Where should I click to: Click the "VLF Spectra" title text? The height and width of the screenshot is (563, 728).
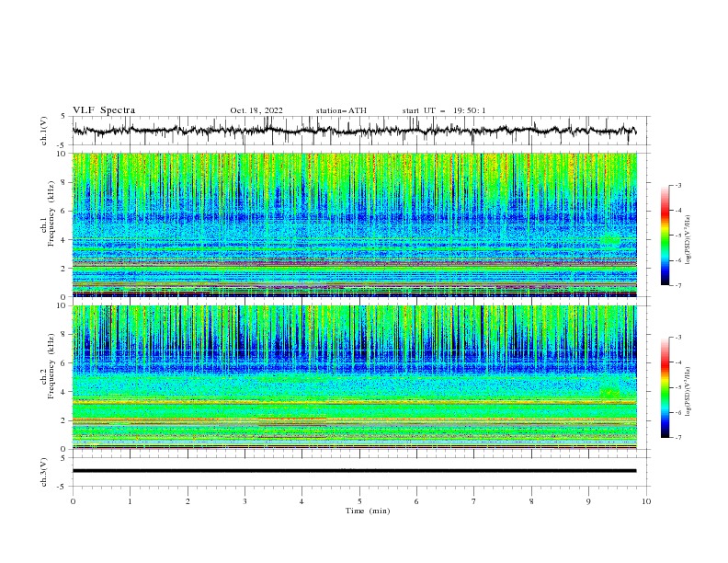click(x=104, y=110)
